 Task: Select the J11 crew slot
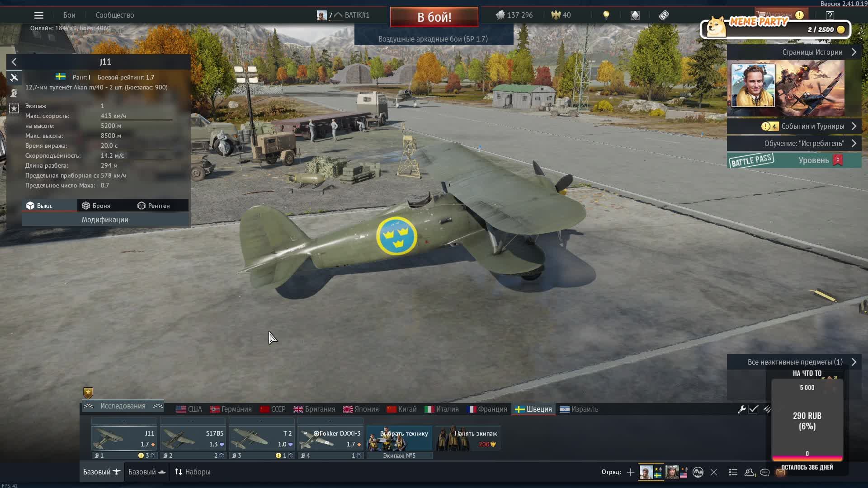point(124,438)
